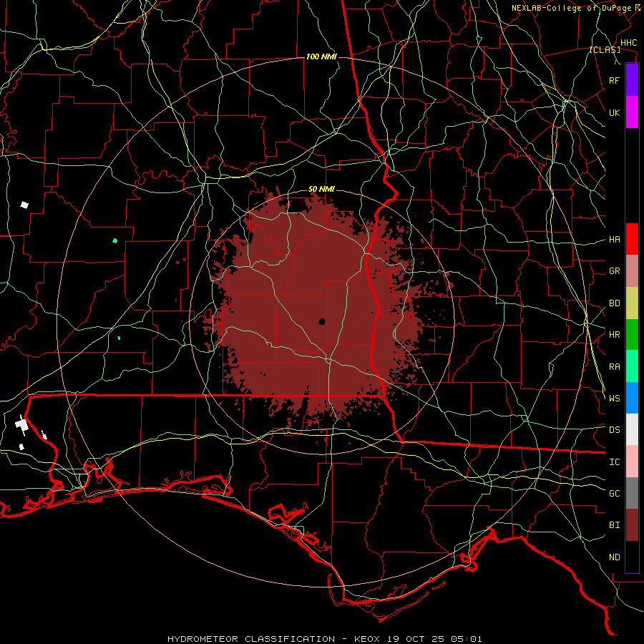
Task: Click the HR legend label
Action: click(614, 335)
